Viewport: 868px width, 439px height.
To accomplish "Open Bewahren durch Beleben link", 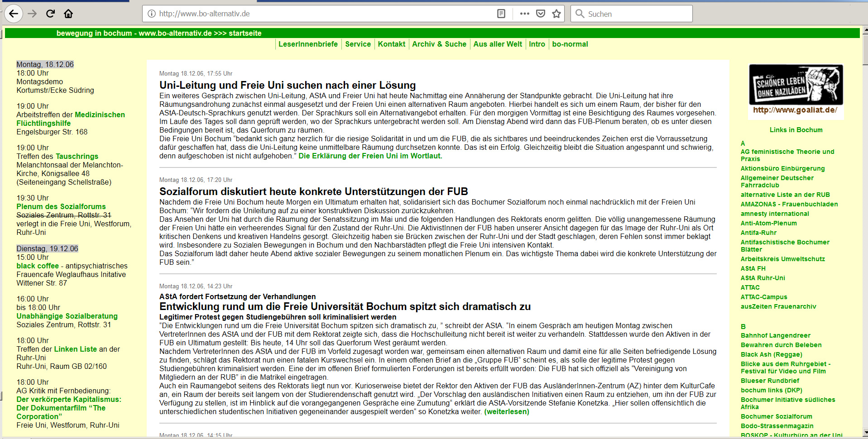I will click(781, 345).
